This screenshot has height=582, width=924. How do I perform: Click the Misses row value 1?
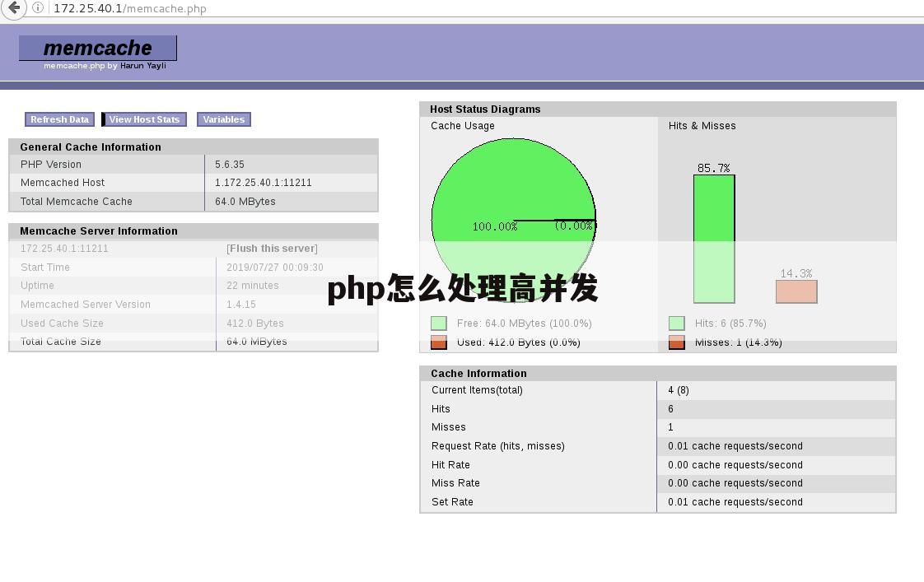(x=670, y=427)
